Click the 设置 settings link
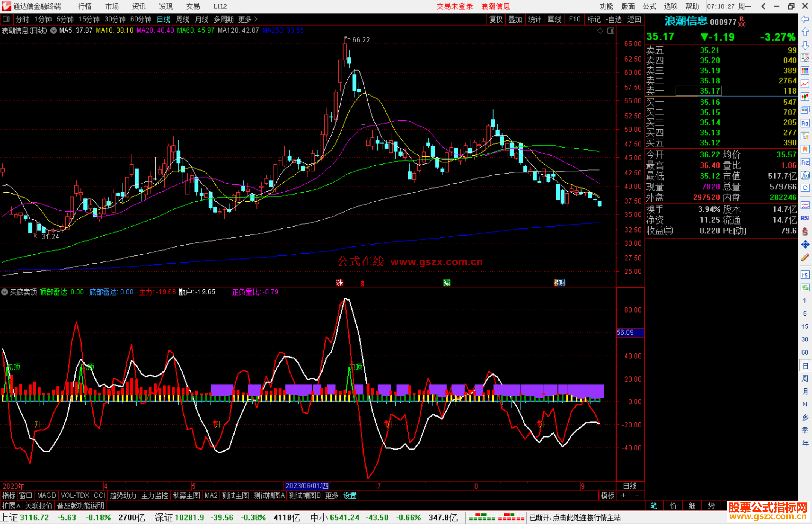812x524 pixels. [350, 495]
